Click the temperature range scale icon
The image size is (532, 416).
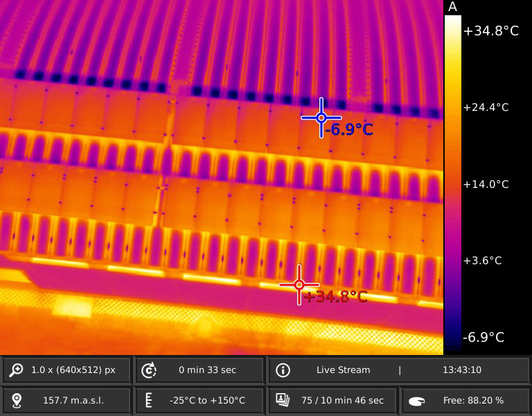tap(148, 400)
